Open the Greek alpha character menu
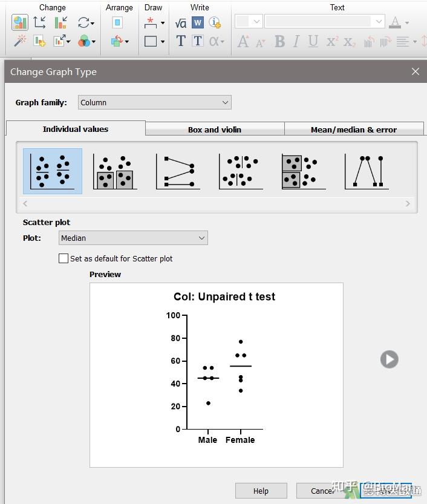Image resolution: width=427 pixels, height=504 pixels. [215, 41]
